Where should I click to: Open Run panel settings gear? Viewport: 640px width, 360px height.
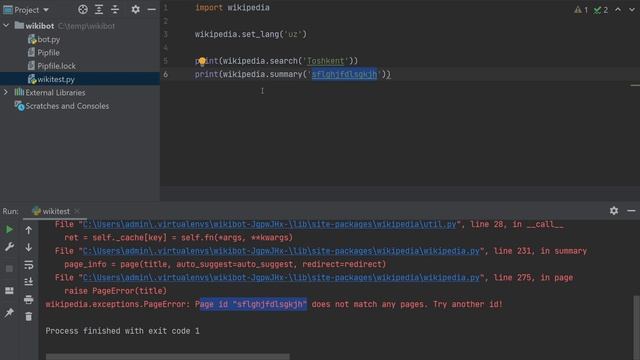point(614,211)
